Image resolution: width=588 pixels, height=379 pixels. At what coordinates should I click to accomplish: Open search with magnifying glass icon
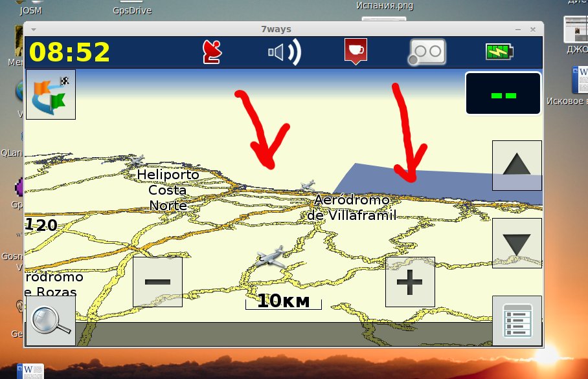click(51, 321)
